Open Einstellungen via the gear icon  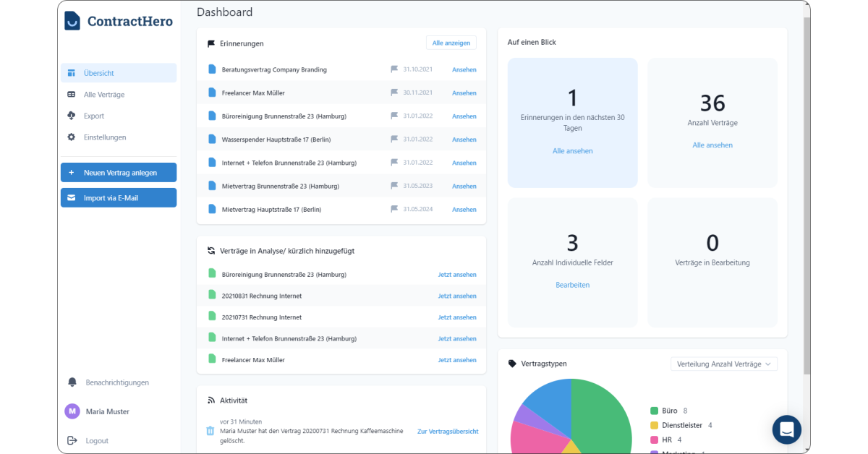click(72, 137)
